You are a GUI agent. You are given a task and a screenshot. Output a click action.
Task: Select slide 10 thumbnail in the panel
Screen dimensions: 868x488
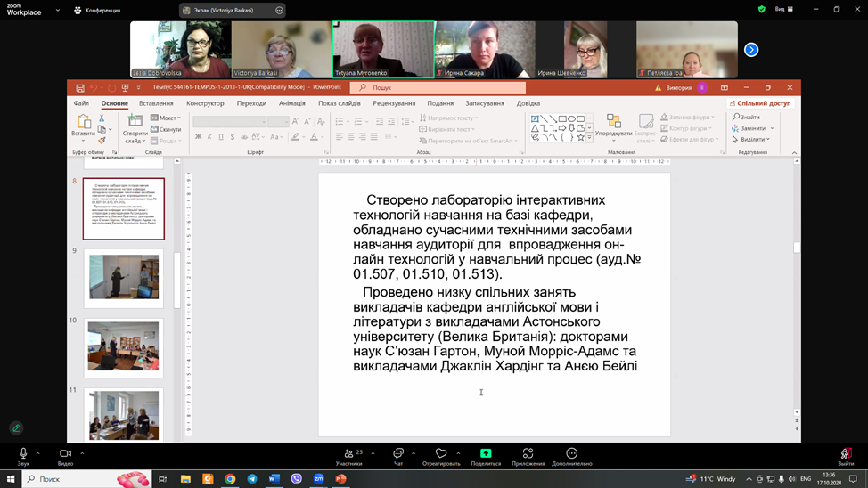[x=124, y=347]
